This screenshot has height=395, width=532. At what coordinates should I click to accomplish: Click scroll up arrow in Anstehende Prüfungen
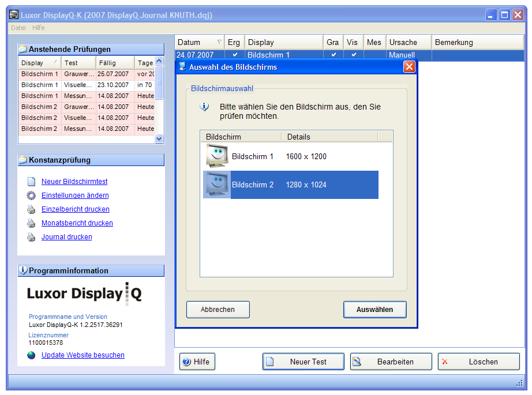(x=159, y=61)
